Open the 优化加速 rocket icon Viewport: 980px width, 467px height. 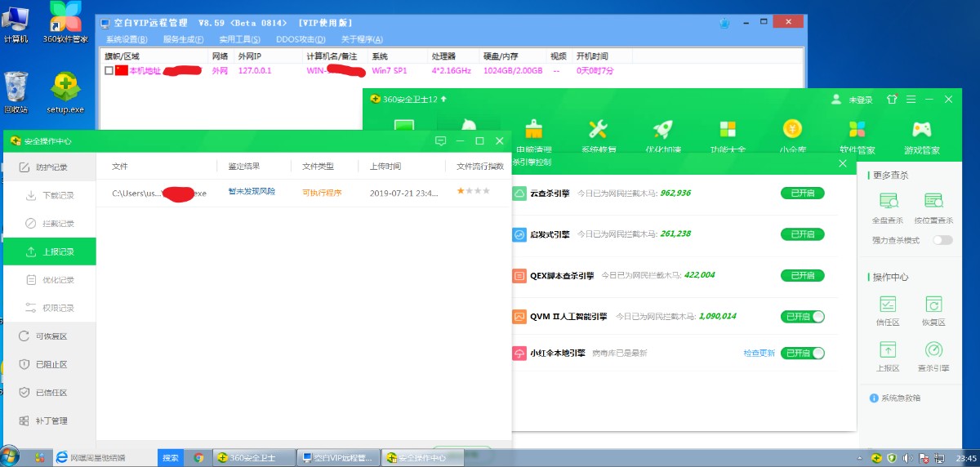[662, 129]
